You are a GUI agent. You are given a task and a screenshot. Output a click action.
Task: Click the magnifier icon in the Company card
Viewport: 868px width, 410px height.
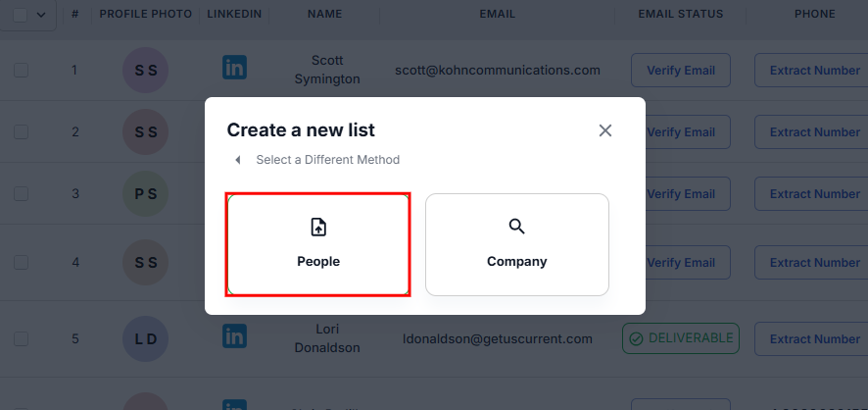(x=517, y=228)
